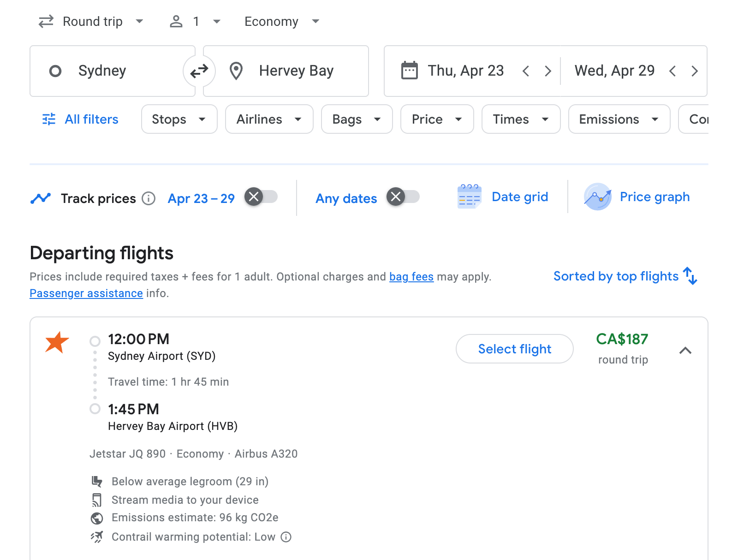Open the All filters panel
This screenshot has width=738, height=560.
coord(79,119)
